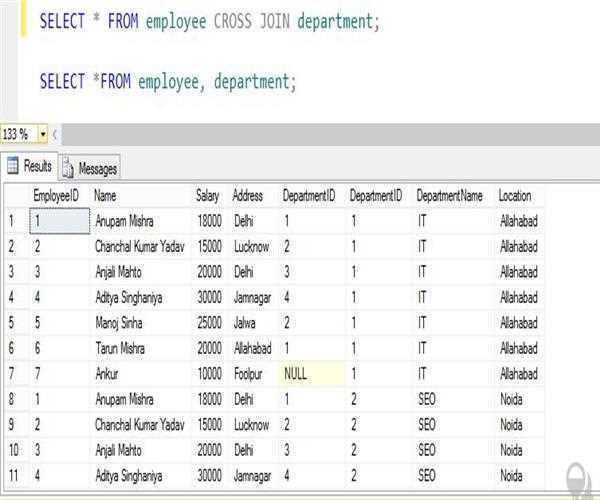This screenshot has height=500, width=600.
Task: Click the padlock icon in bottom-right corner
Action: [577, 478]
